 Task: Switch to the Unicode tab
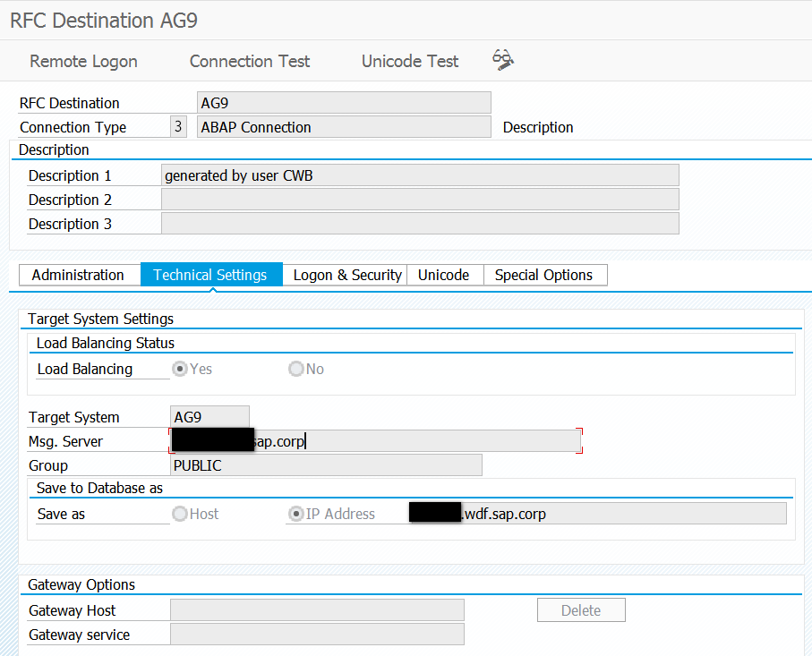(445, 275)
